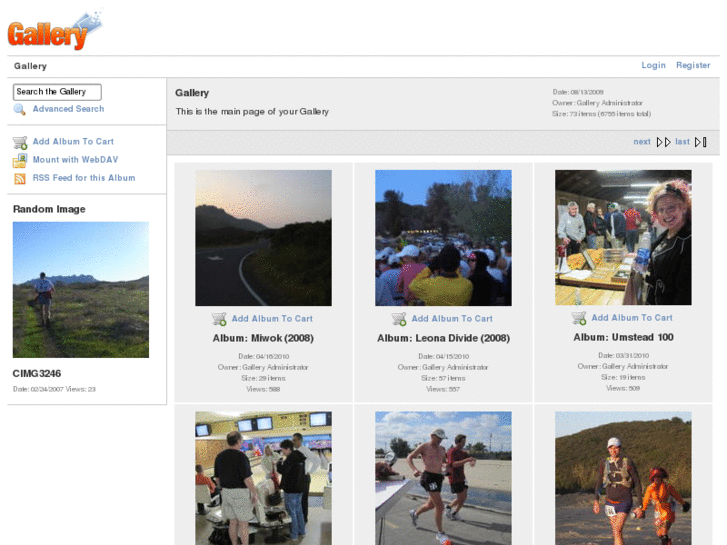Viewport: 727px width, 545px height.
Task: Open Mount with WebDAV link
Action: coord(75,160)
